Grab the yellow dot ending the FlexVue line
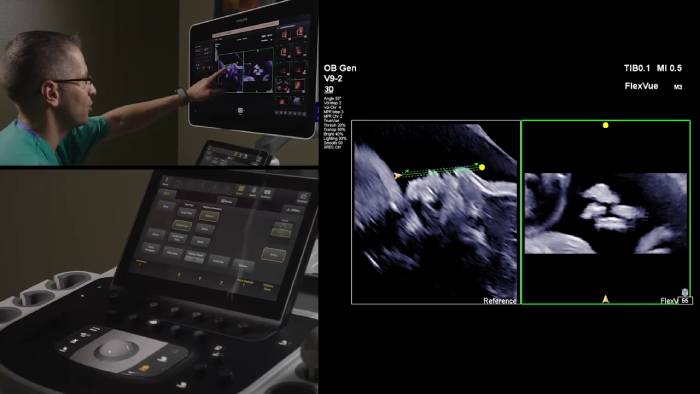The width and height of the screenshot is (700, 394). pos(482,167)
